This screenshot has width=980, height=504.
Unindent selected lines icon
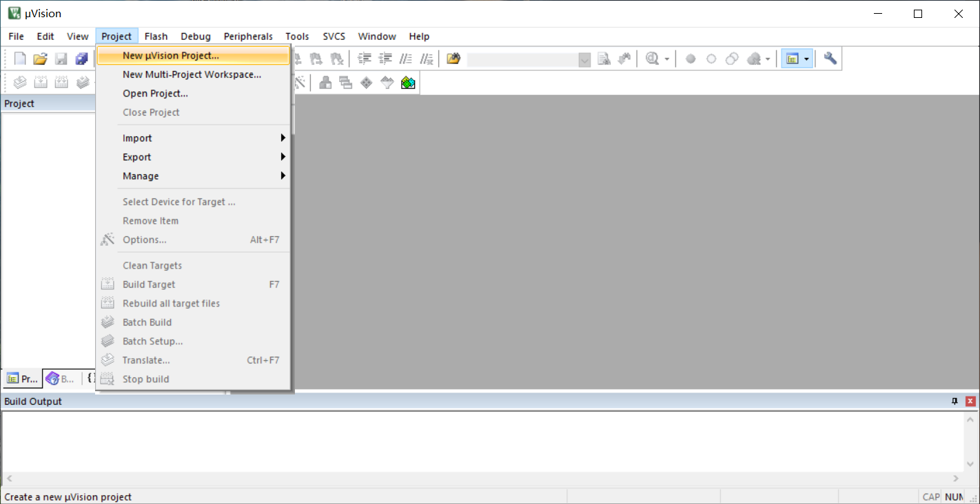point(385,59)
